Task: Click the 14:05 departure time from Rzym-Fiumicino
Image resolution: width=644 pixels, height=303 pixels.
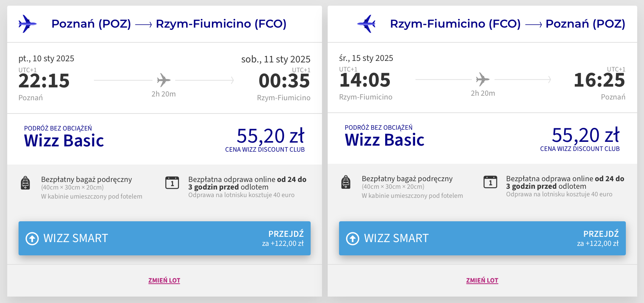Action: coord(365,80)
